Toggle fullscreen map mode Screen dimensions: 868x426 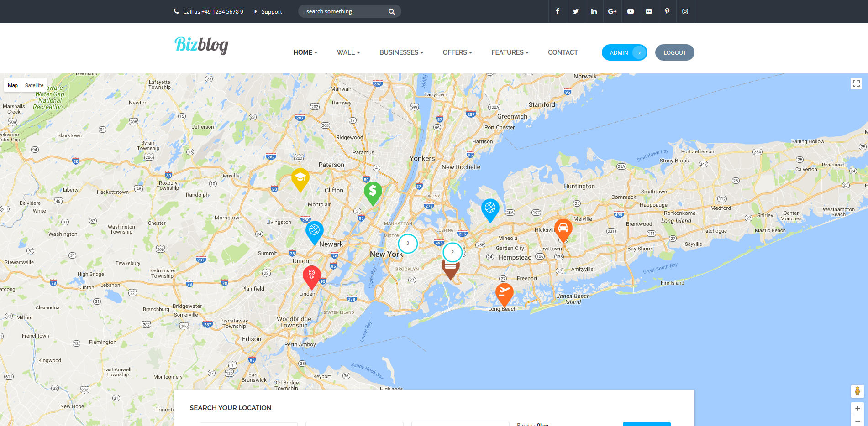857,84
